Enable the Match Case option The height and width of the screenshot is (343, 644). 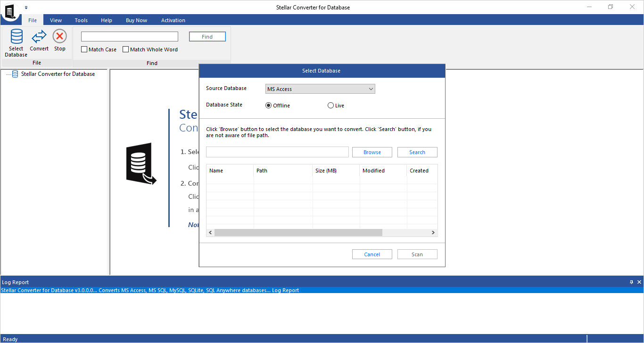click(x=84, y=49)
